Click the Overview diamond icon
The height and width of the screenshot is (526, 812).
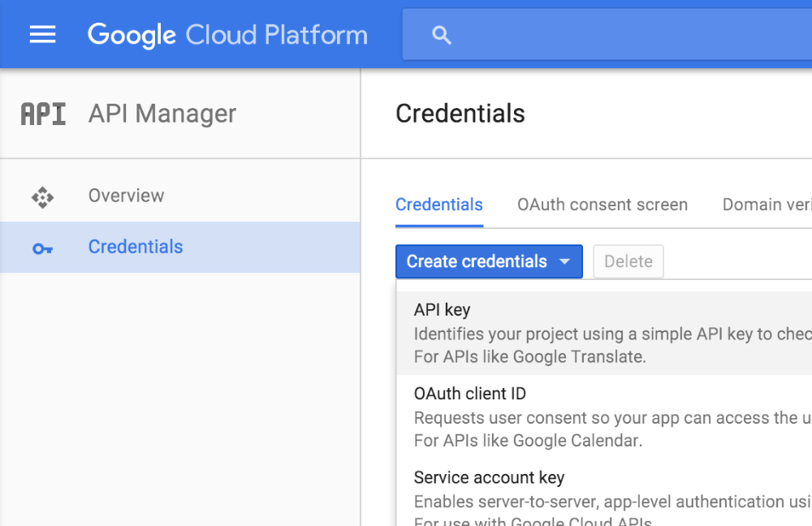click(42, 197)
